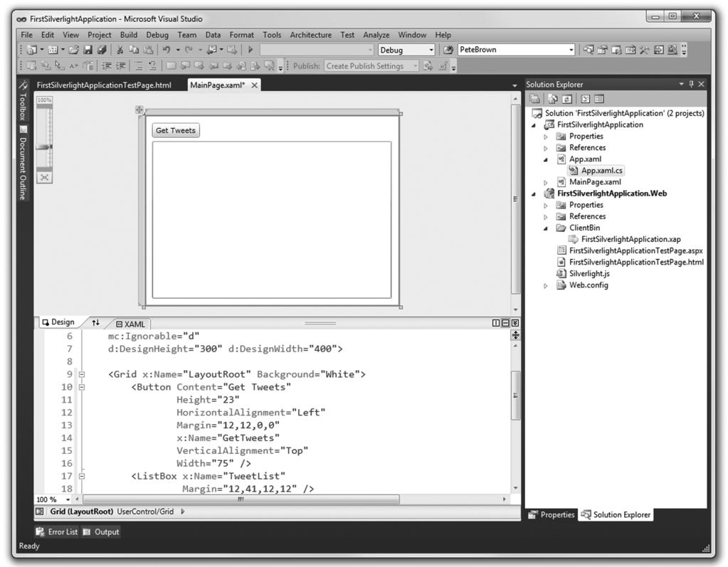
Task: Open the Toolbox side tab
Action: pos(23,102)
